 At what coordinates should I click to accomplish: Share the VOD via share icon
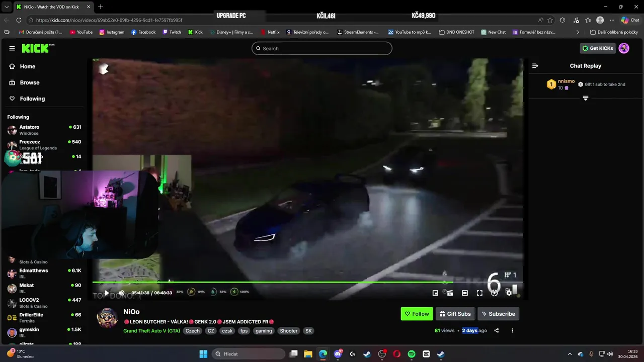coord(497,331)
